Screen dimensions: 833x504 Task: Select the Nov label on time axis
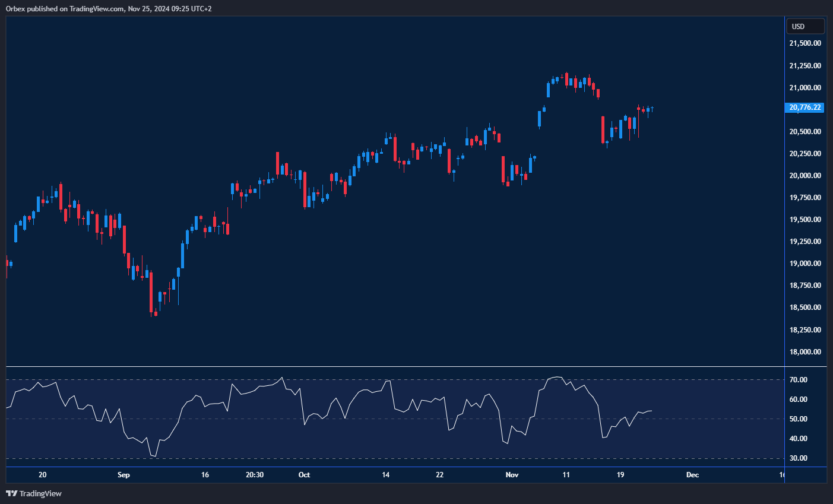point(512,475)
